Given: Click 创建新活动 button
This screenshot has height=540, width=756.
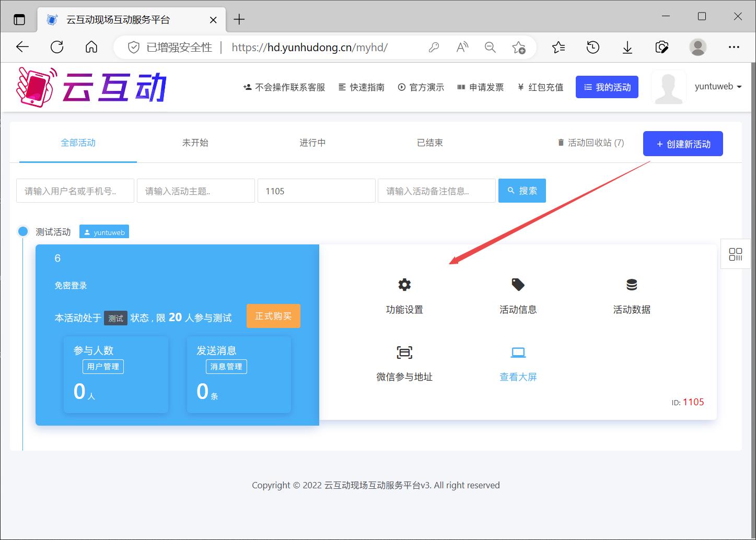Looking at the screenshot, I should tap(683, 144).
